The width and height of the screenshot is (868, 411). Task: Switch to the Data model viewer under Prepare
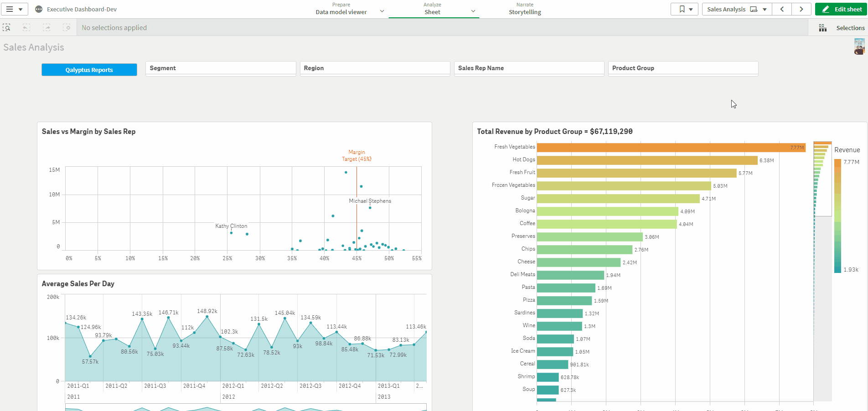[341, 11]
